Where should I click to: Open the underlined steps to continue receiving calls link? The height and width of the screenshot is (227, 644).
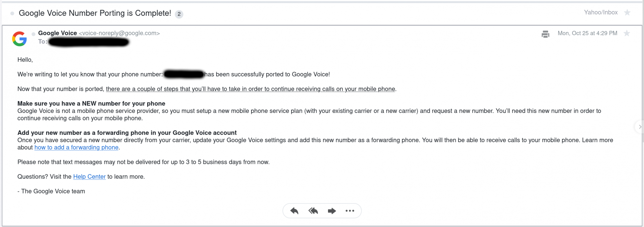(x=251, y=89)
